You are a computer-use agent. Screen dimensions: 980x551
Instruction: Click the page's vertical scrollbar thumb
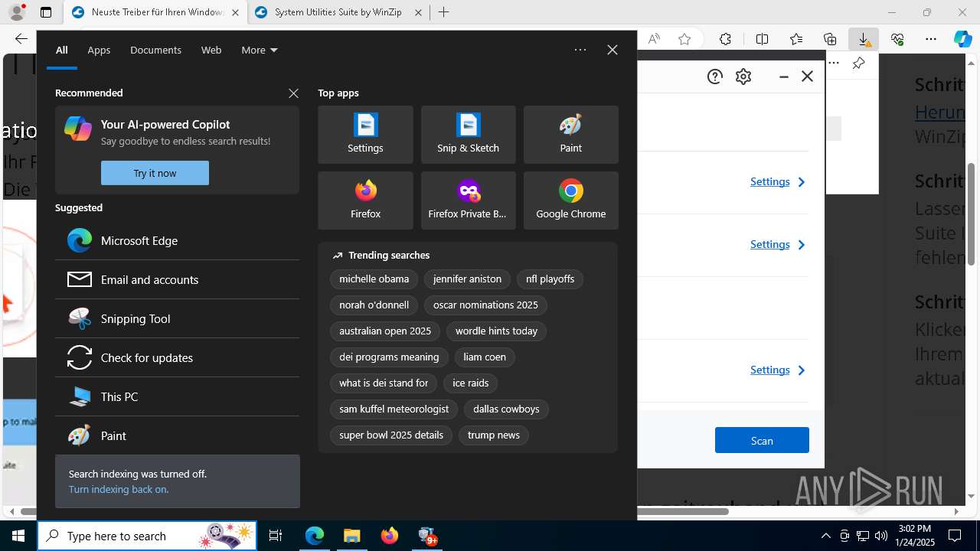click(972, 214)
